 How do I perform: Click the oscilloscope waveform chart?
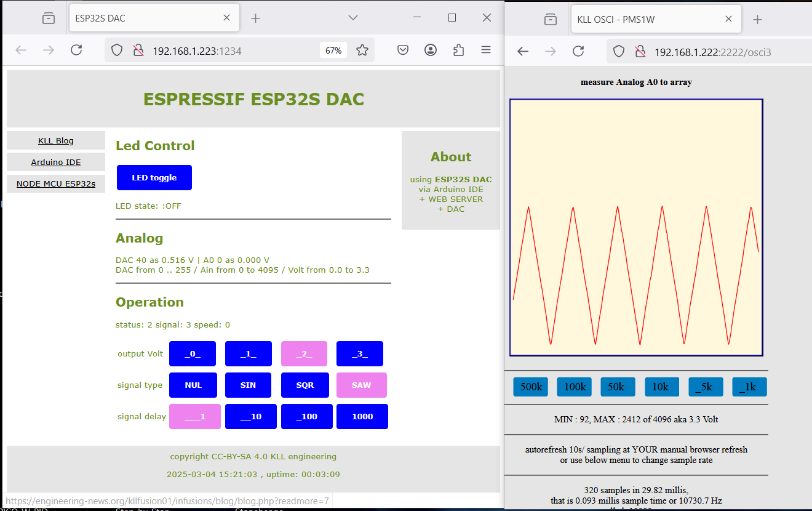pos(636,227)
